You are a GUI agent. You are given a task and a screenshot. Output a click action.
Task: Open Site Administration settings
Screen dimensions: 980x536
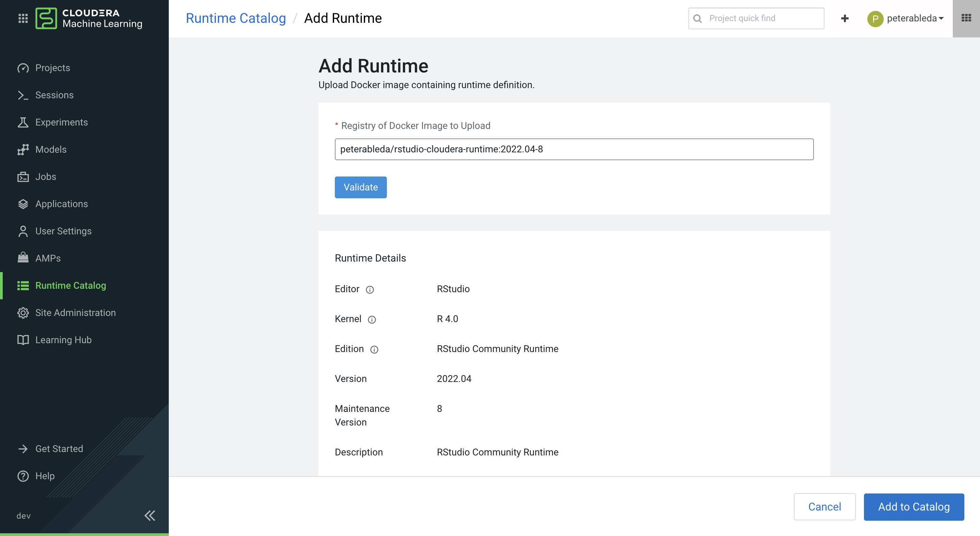(76, 313)
